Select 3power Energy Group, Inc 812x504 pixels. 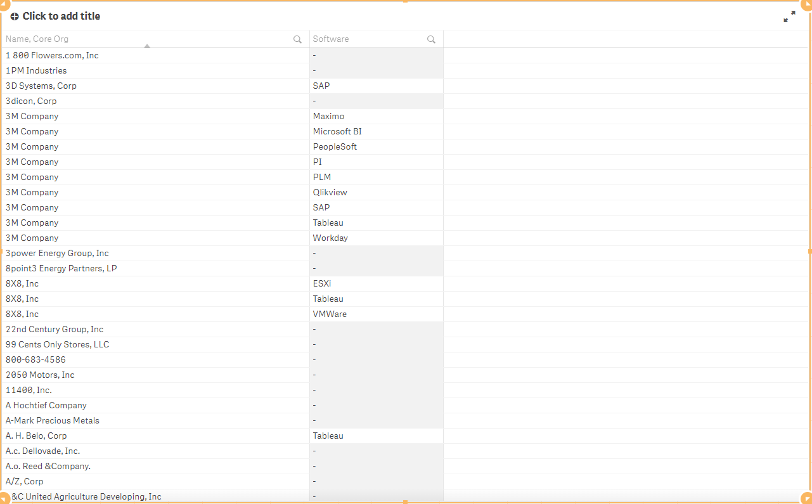click(155, 253)
